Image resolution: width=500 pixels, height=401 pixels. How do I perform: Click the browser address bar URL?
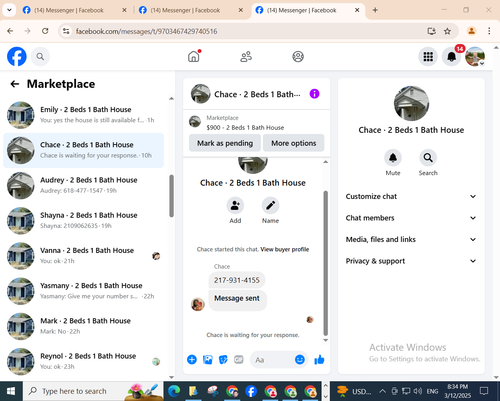point(146,31)
